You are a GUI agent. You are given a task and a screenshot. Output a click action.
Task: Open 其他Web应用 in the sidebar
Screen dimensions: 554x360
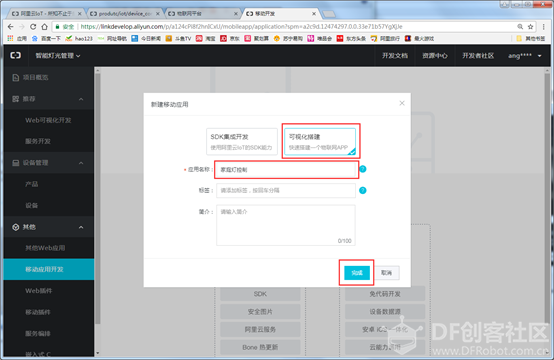tap(49, 248)
